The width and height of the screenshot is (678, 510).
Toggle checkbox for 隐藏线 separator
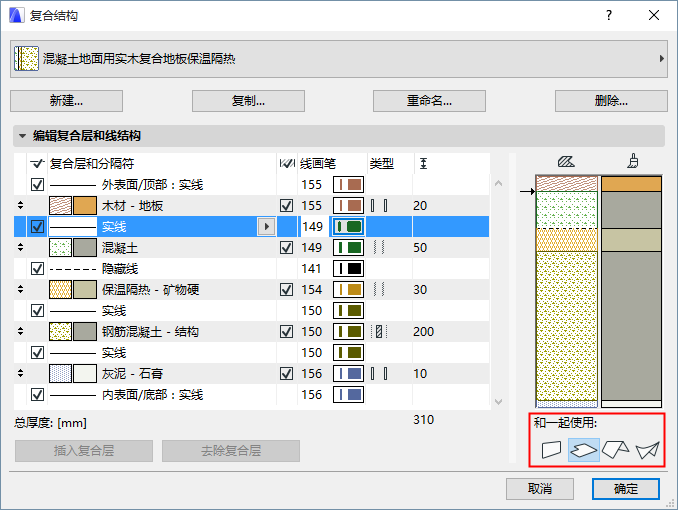[x=38, y=269]
